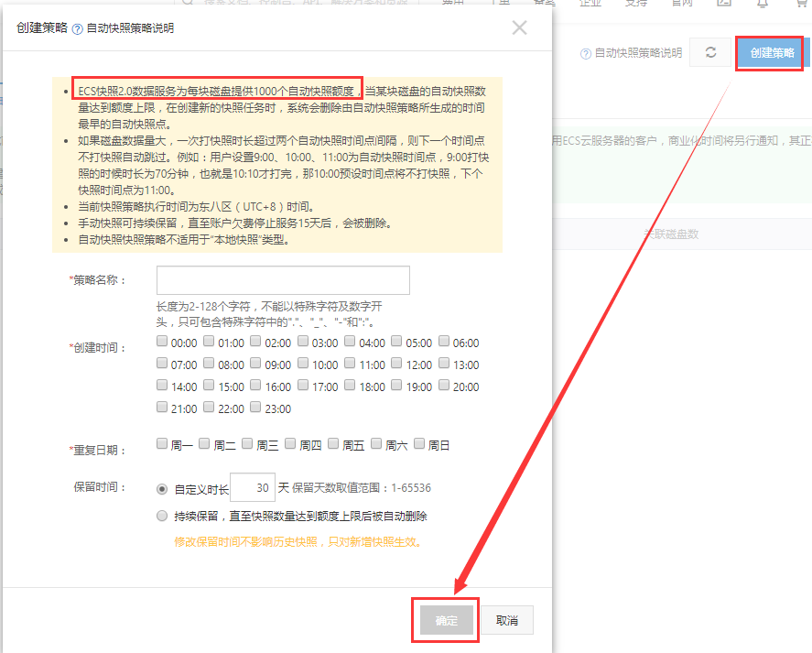
Task: Tick 周一 repeat day checkbox
Action: click(162, 444)
